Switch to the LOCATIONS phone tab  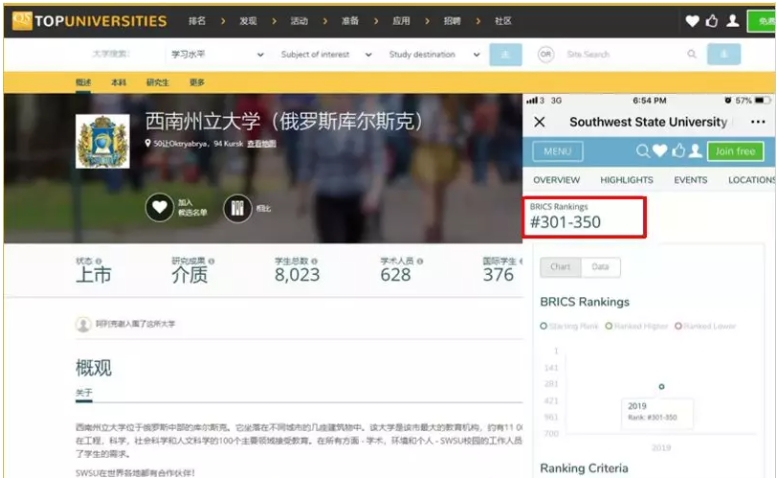752,180
